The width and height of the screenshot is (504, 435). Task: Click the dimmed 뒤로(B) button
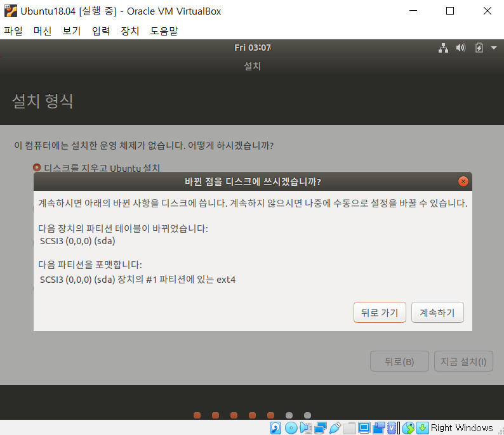[x=399, y=361]
